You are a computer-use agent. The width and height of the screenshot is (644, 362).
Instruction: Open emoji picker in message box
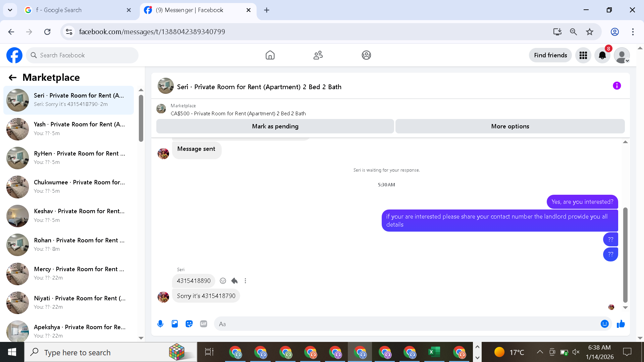(604, 324)
